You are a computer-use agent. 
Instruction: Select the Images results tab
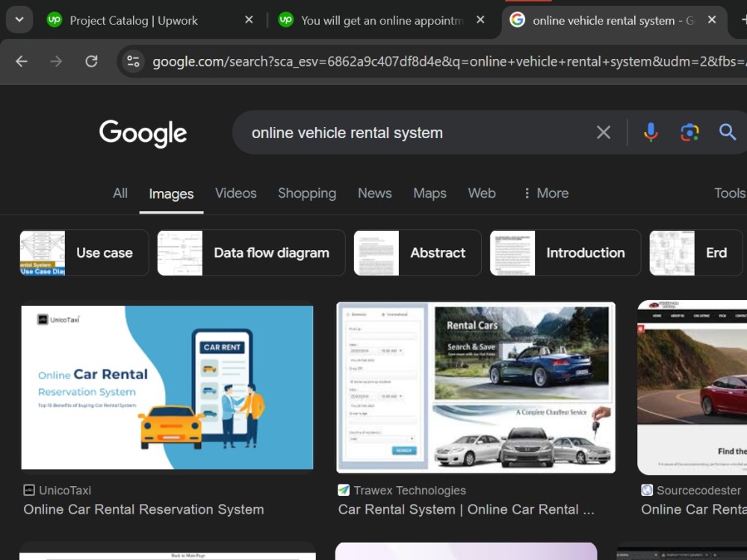171,194
